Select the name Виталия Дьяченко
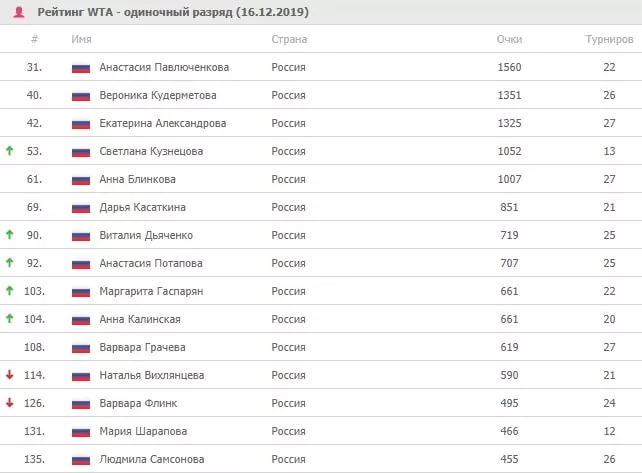Image resolution: width=642 pixels, height=473 pixels. [x=146, y=235]
